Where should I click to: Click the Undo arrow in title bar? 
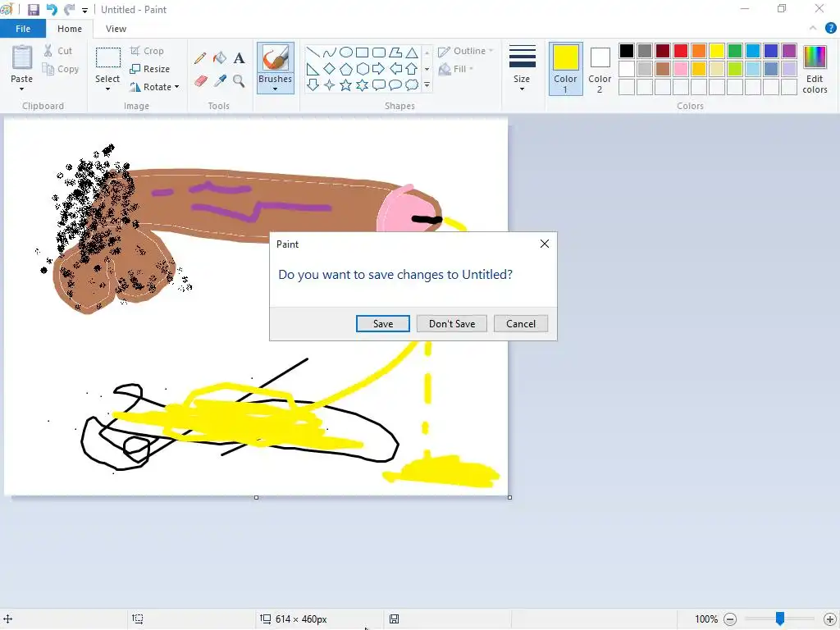[x=52, y=10]
